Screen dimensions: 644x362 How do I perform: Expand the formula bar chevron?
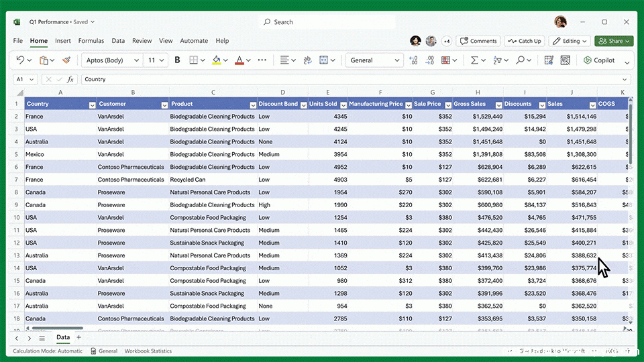coord(625,79)
